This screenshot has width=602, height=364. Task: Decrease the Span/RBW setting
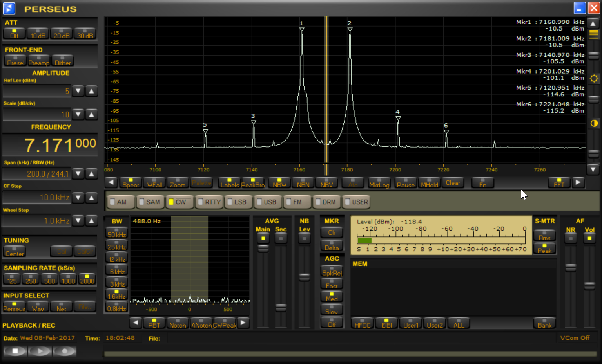point(78,174)
